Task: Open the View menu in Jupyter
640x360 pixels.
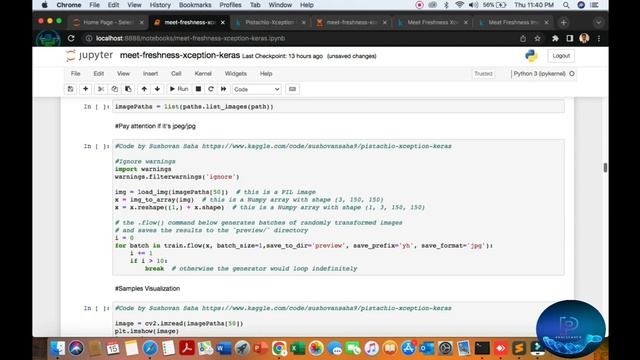Action: pos(123,73)
